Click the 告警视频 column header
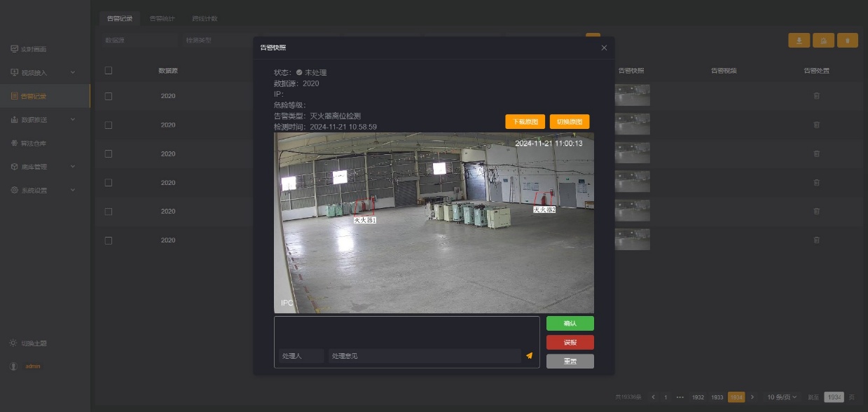Viewport: 868px width, 412px height. tap(724, 71)
